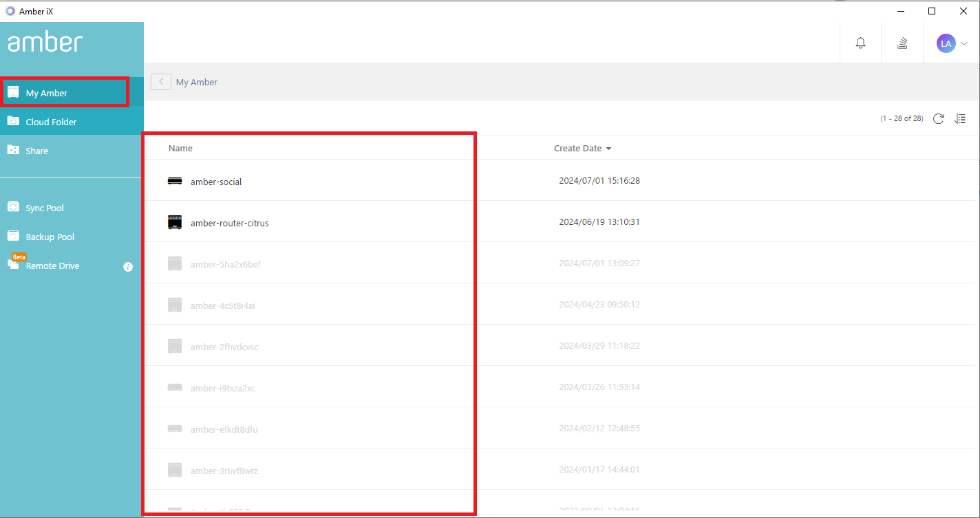Click amber-5ha2x6bef device icon

point(175,263)
